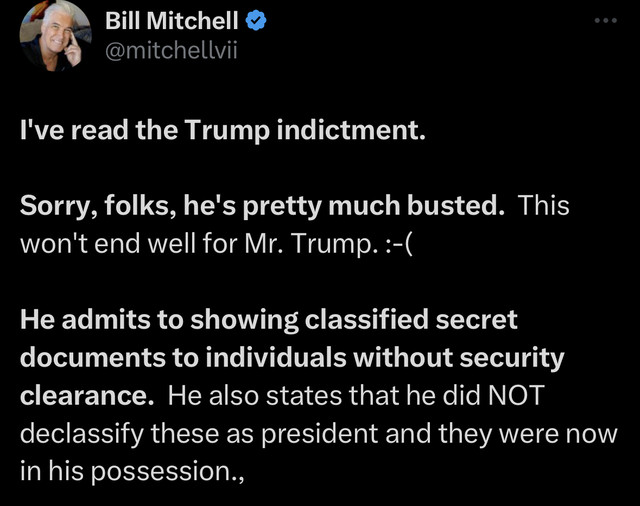Open the @mitchellvii handle link
Screen dimensions: 640x506
coord(171,51)
